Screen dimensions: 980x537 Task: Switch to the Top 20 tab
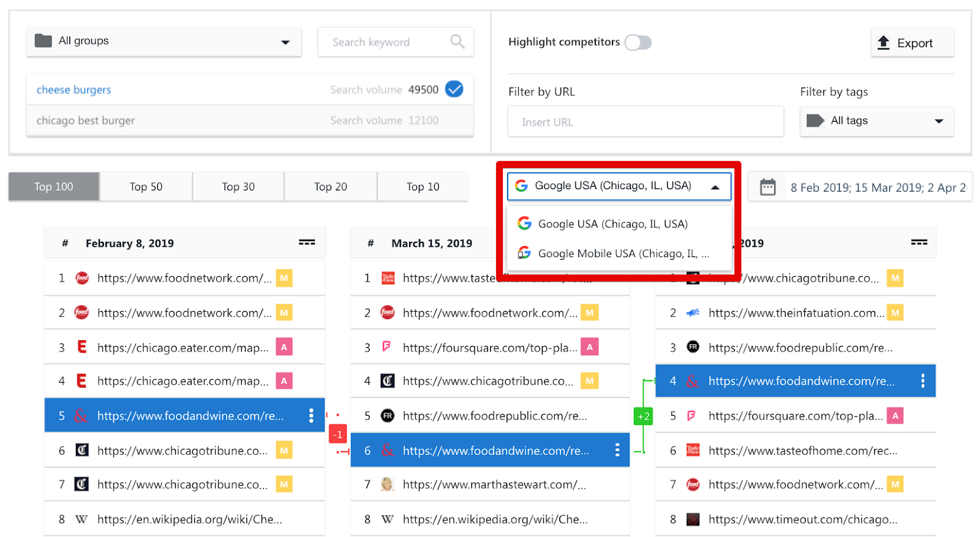coord(331,187)
